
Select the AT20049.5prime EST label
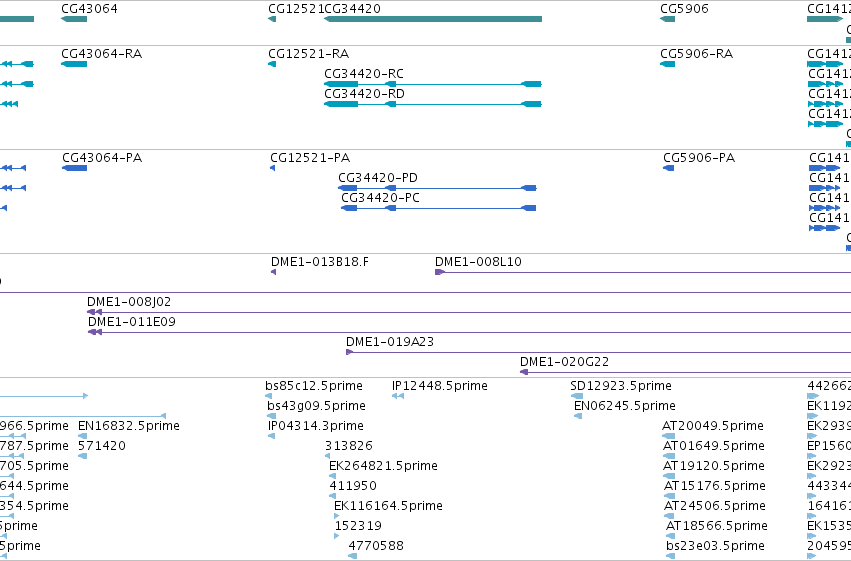(713, 426)
